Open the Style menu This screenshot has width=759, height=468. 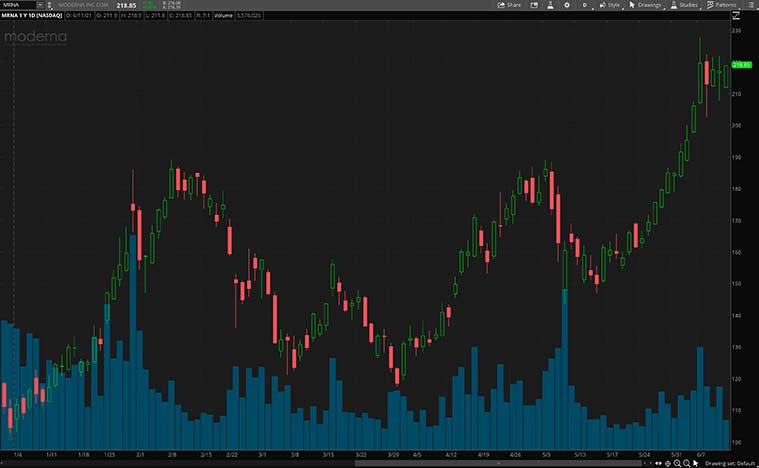point(609,5)
